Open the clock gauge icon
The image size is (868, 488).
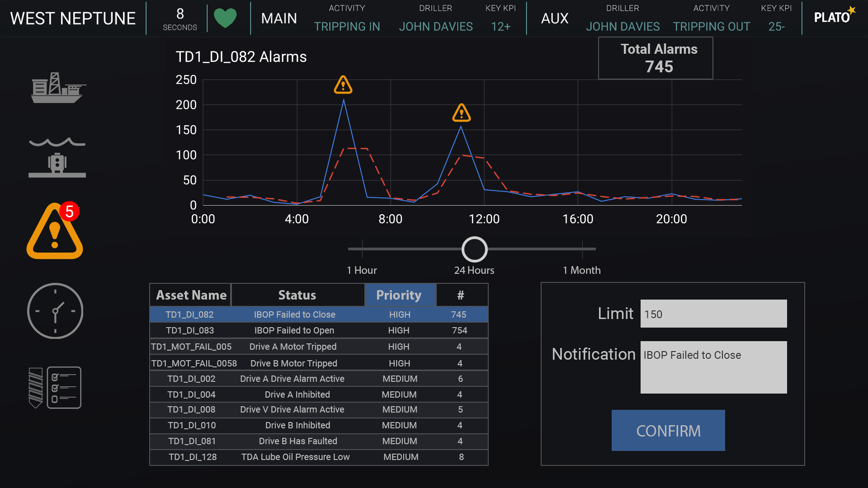click(55, 311)
